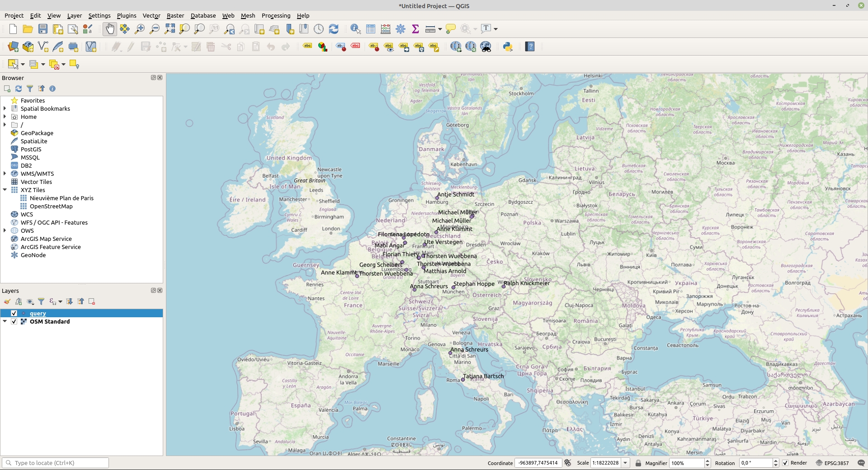The height and width of the screenshot is (470, 868).
Task: Increase Magnifier with the up stepper
Action: pos(708,461)
